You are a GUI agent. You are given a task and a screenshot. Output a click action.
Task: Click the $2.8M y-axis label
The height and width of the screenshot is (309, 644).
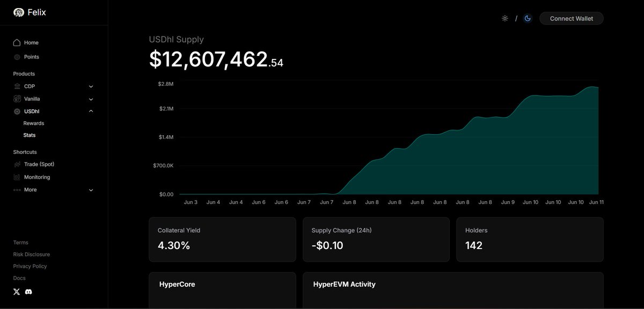click(x=165, y=84)
